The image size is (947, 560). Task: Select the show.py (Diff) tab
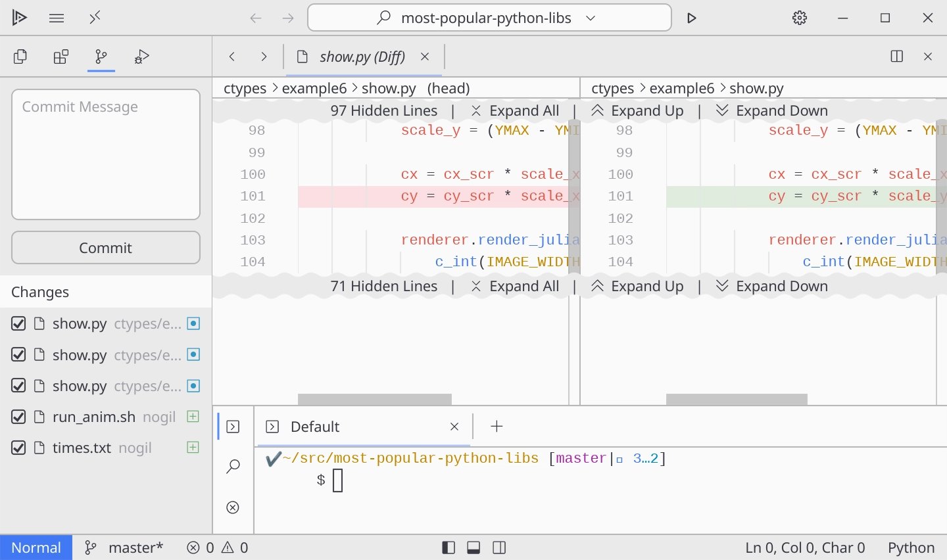coord(362,57)
